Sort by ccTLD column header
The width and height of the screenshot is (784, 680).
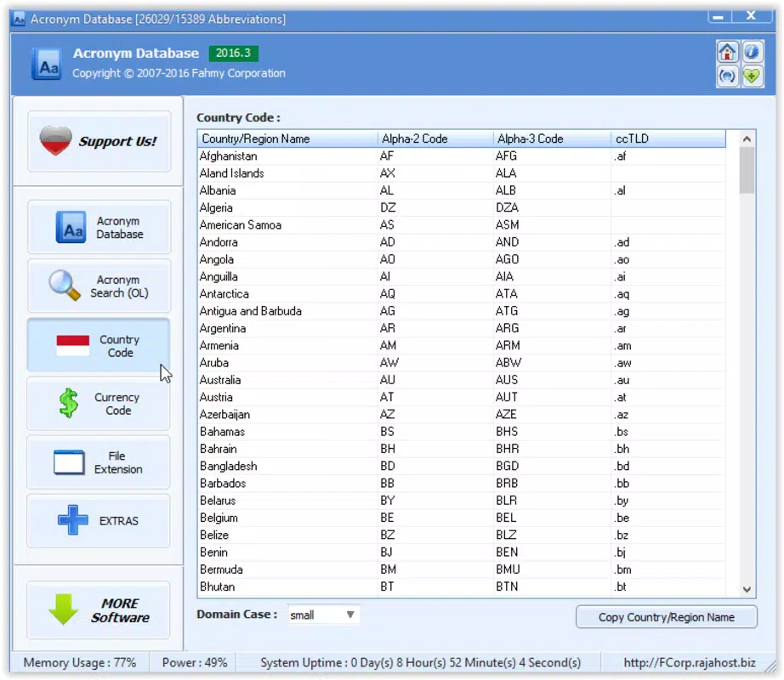tap(668, 139)
